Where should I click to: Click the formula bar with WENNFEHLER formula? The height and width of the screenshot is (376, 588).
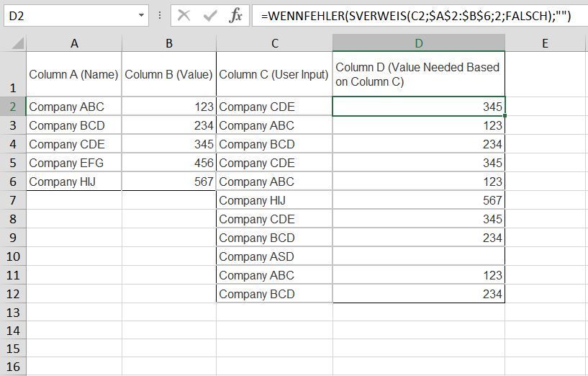click(420, 16)
